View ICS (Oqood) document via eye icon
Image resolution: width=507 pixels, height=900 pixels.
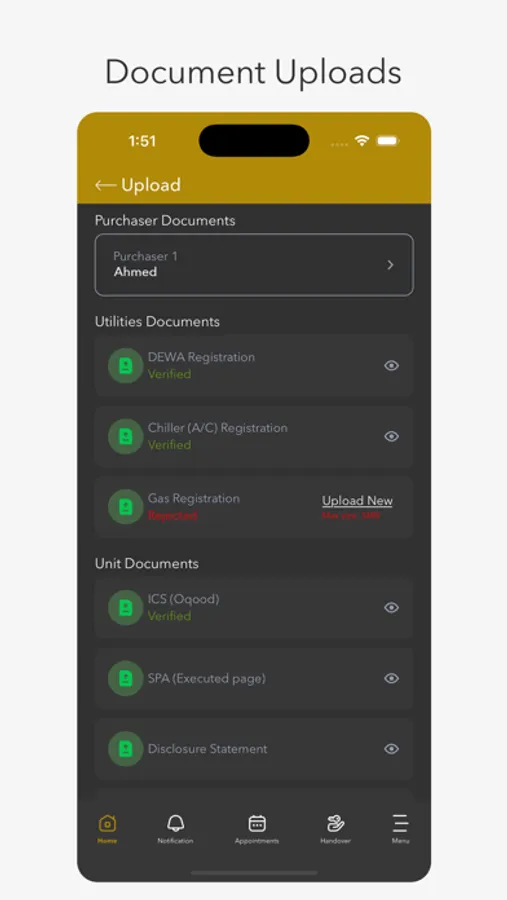[392, 607]
